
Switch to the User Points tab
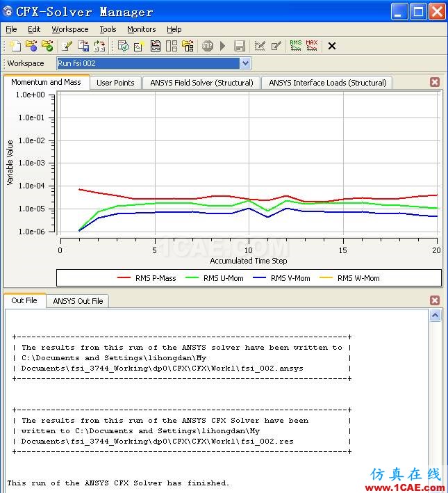[x=115, y=83]
